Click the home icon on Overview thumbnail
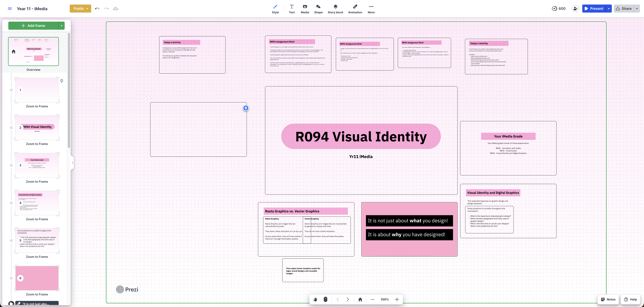The width and height of the screenshot is (644, 307). (x=13, y=51)
